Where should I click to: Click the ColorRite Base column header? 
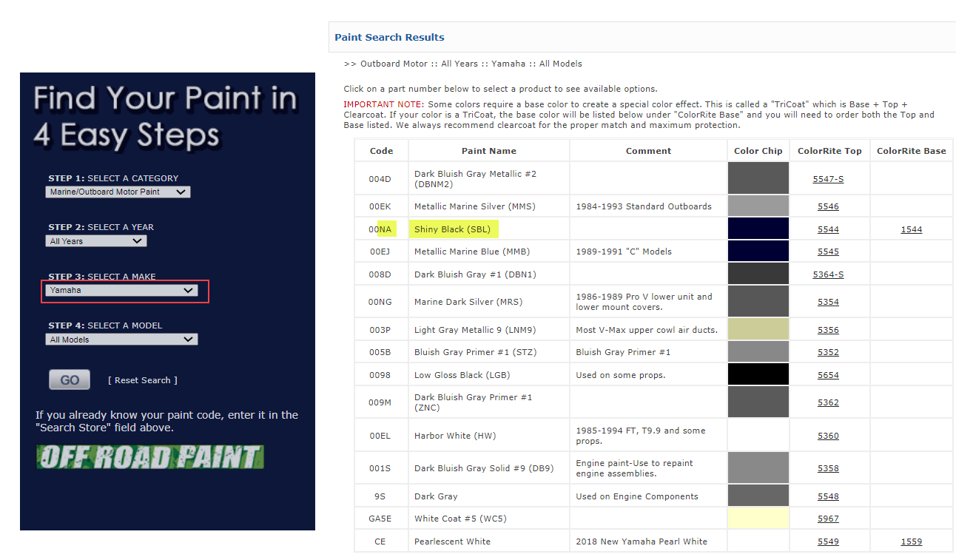[x=911, y=151]
